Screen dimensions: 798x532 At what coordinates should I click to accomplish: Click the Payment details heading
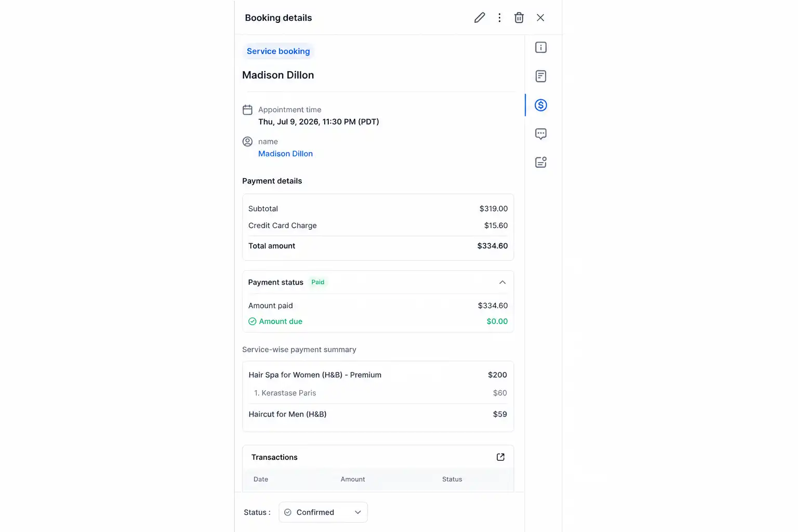point(272,181)
